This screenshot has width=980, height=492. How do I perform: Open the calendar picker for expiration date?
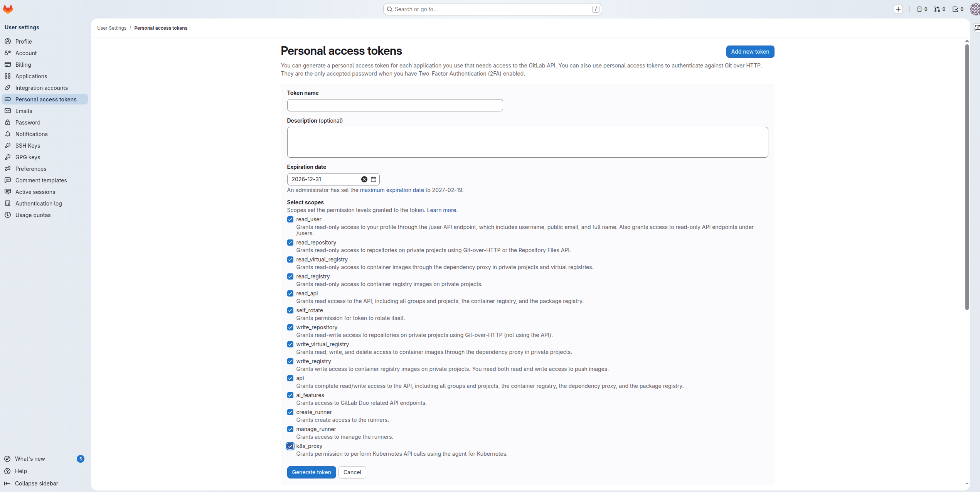pyautogui.click(x=373, y=179)
